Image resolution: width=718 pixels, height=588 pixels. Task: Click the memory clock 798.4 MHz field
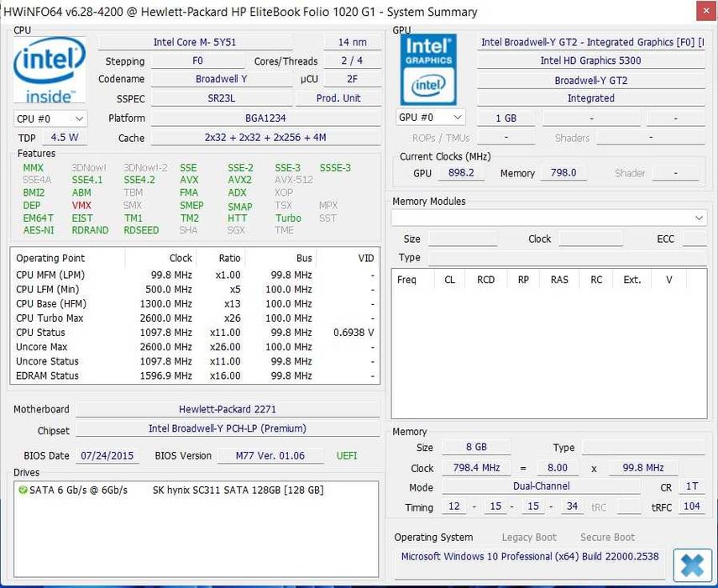click(x=476, y=468)
